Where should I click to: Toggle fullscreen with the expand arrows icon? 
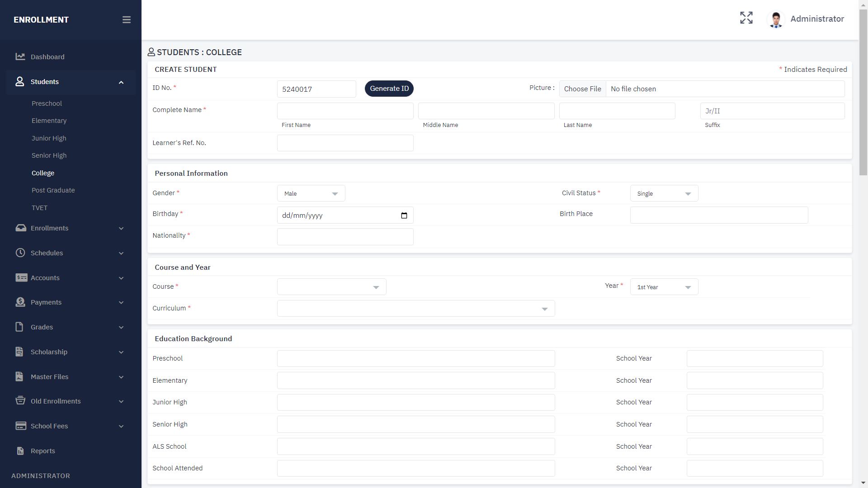[x=746, y=18]
